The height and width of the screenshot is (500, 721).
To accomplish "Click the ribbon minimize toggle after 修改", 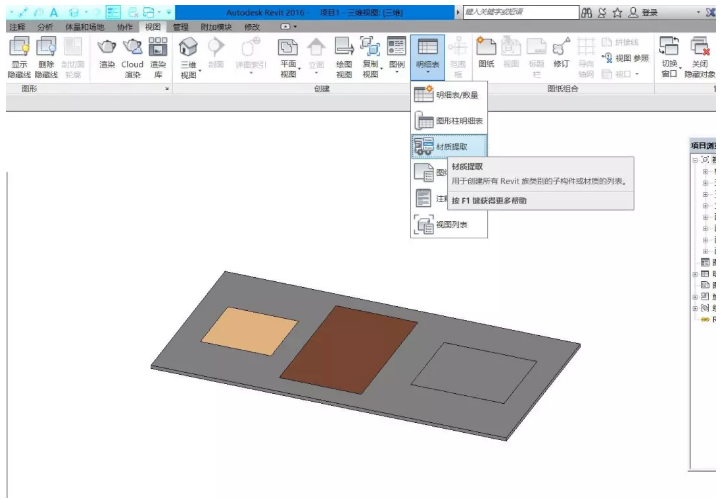I will coord(286,27).
